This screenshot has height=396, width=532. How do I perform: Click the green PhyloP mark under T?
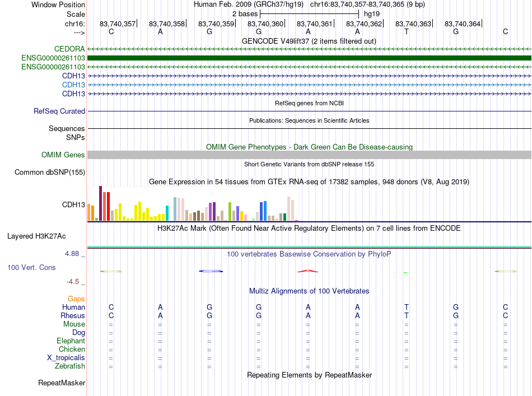pos(405,272)
